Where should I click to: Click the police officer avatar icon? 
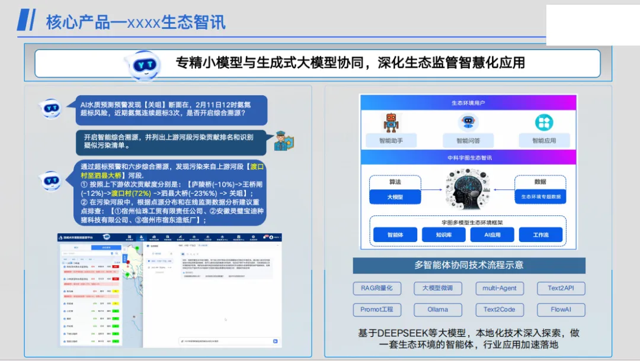click(x=283, y=141)
